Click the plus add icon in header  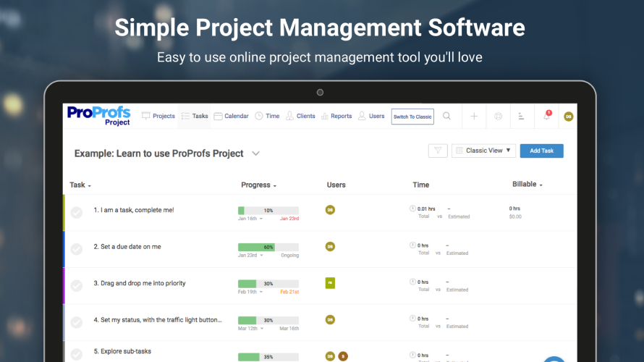[474, 116]
